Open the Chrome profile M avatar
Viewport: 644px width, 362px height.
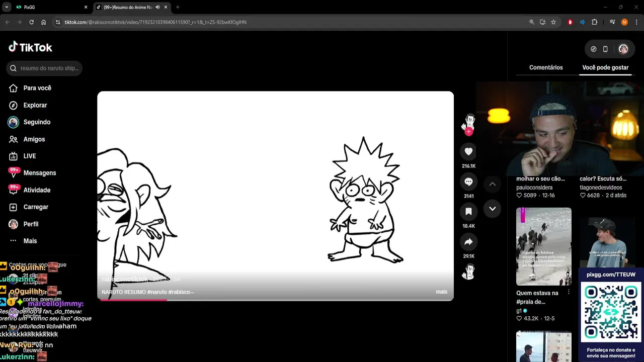coord(624,22)
